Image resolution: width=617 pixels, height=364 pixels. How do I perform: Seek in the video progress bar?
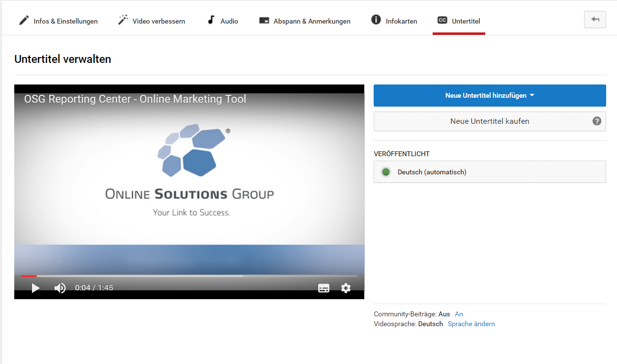[x=189, y=276]
